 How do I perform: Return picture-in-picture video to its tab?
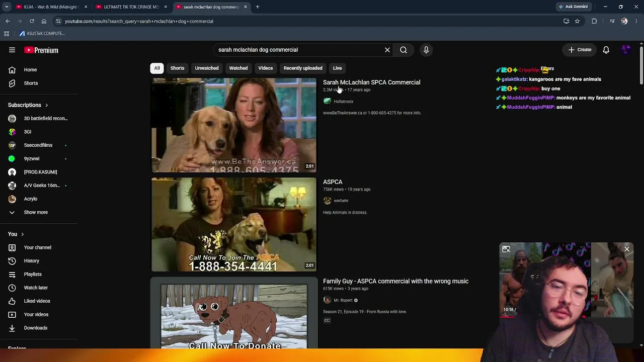click(506, 249)
